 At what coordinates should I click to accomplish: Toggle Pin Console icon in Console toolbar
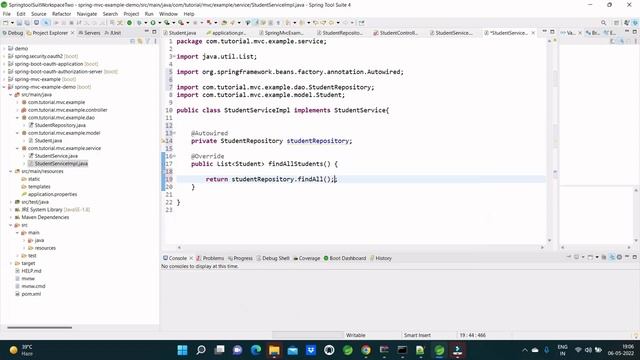[x=569, y=257]
